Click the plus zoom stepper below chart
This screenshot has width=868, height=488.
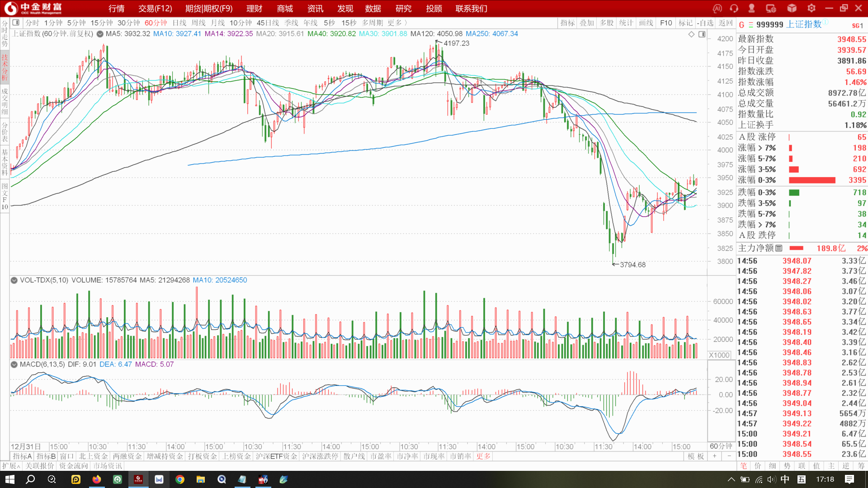click(714, 456)
